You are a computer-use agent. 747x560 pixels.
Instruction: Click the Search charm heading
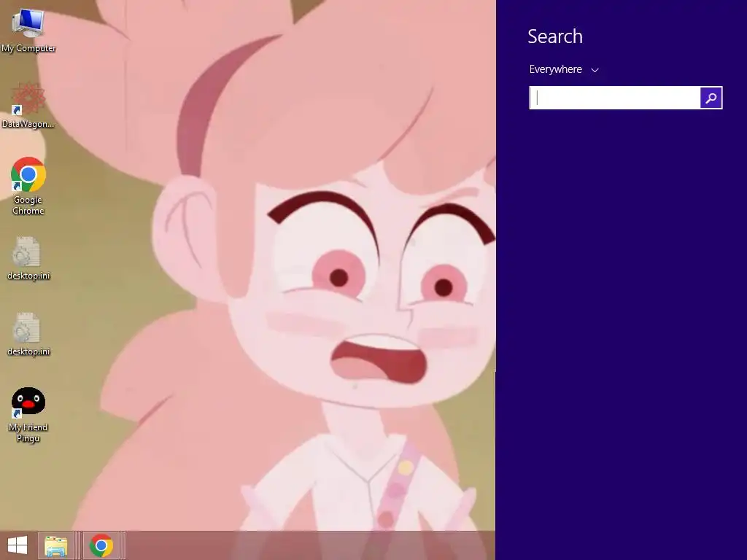click(555, 36)
